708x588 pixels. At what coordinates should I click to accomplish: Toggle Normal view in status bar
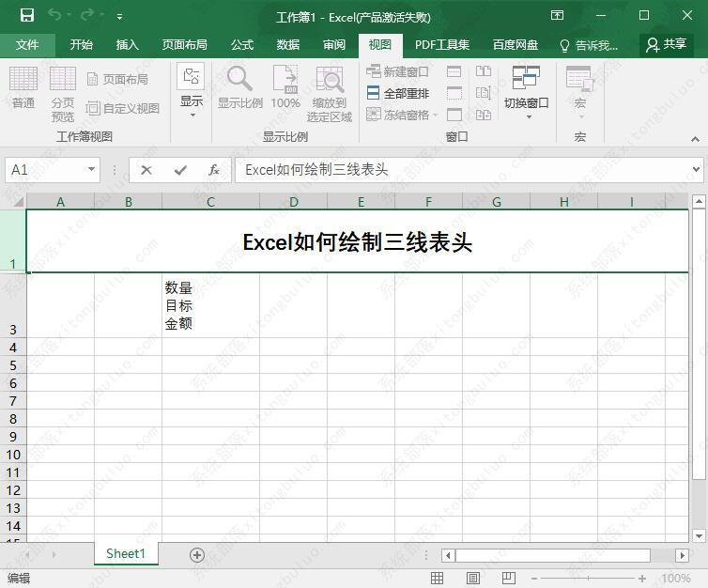pos(438,579)
